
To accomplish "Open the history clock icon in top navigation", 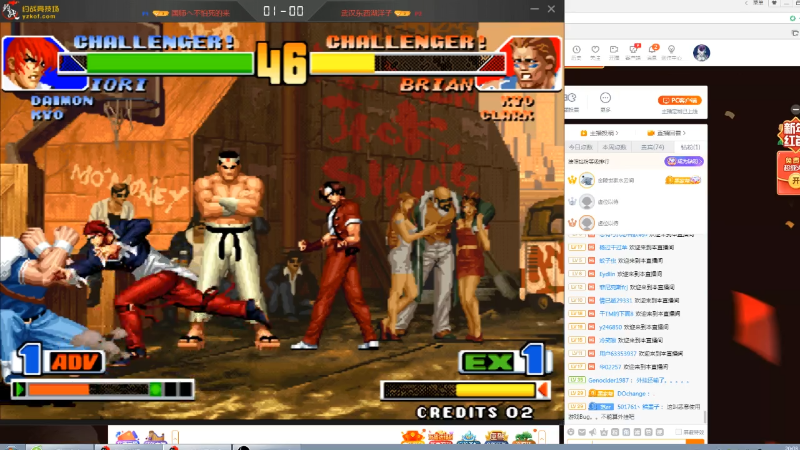I will tap(577, 50).
